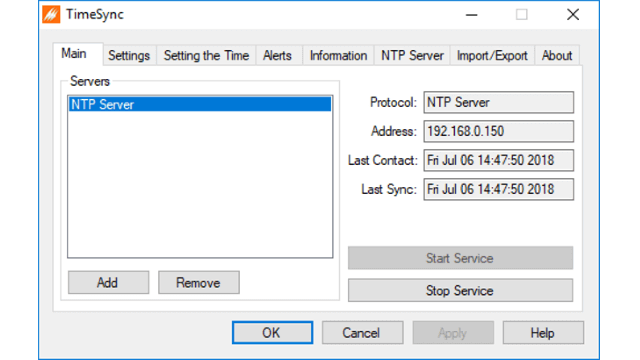Image resolution: width=640 pixels, height=360 pixels.
Task: Click the Protocol field showing NTP Server
Action: (x=498, y=102)
